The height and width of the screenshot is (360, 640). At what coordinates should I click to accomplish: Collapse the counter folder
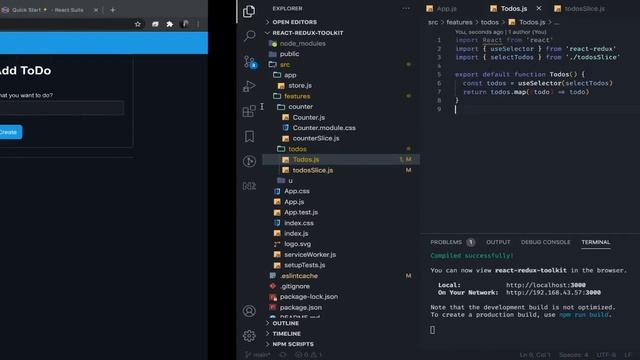[300, 107]
